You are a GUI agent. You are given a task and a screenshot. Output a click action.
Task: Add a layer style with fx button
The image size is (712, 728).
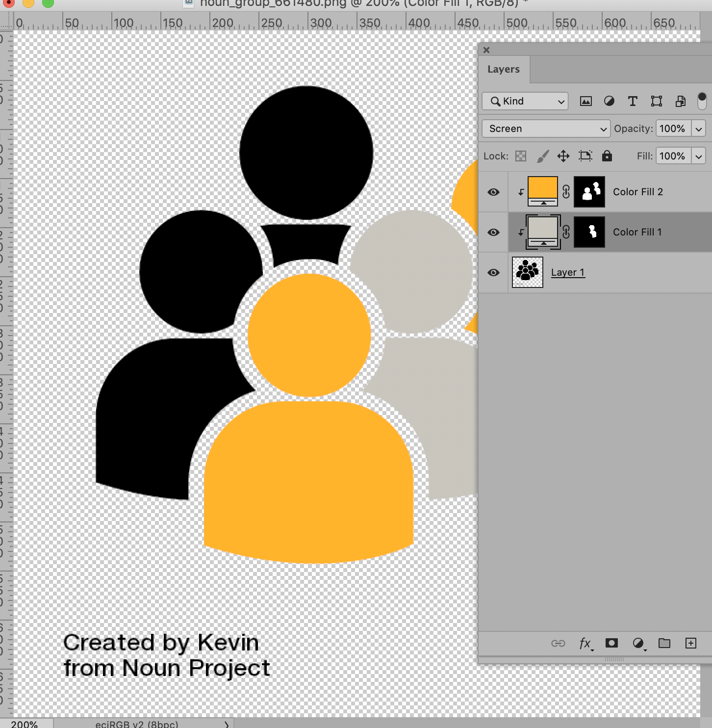pyautogui.click(x=585, y=643)
